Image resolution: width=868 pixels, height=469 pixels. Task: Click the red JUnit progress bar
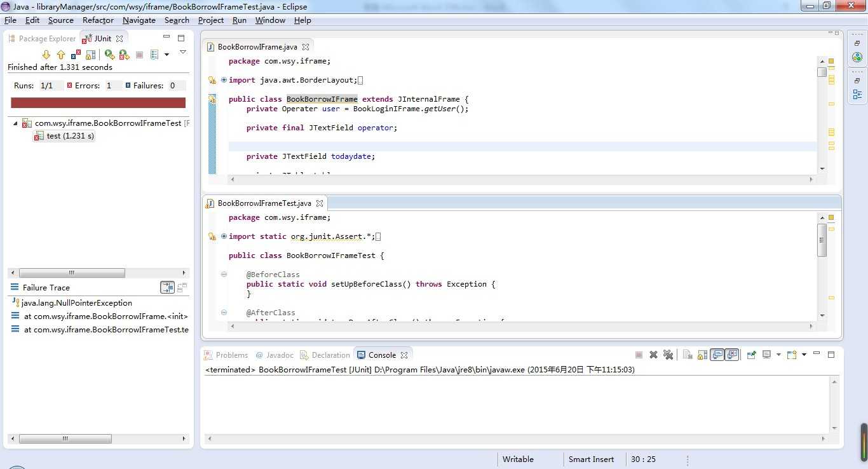(x=98, y=103)
